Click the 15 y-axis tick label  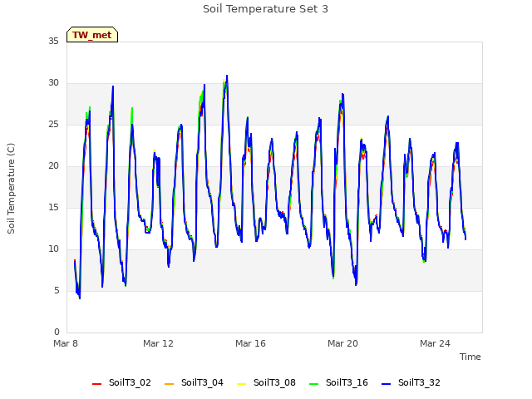[53, 208]
